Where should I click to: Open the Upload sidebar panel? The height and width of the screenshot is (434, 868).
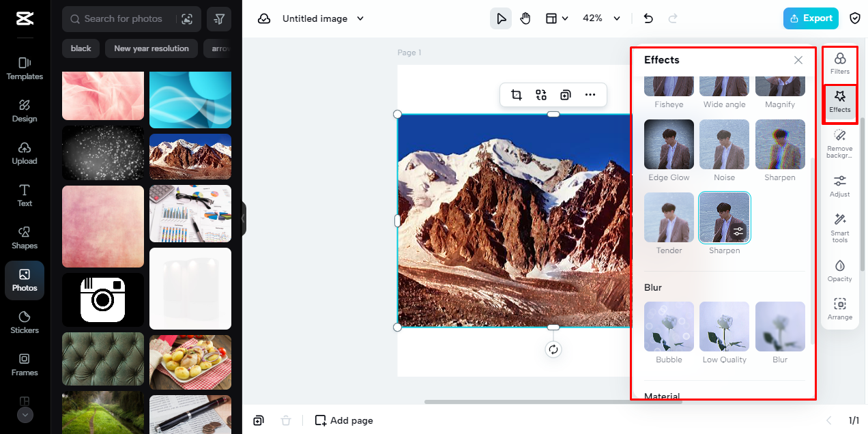click(x=25, y=153)
